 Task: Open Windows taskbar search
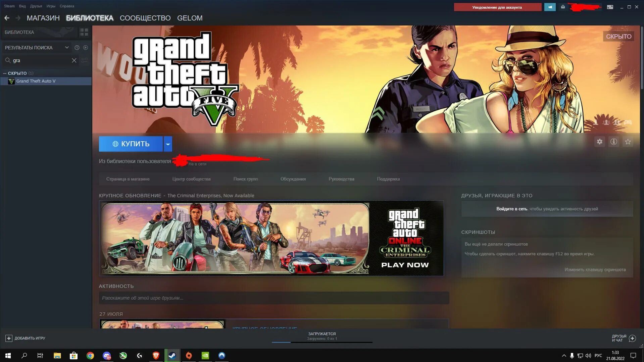tap(24, 356)
